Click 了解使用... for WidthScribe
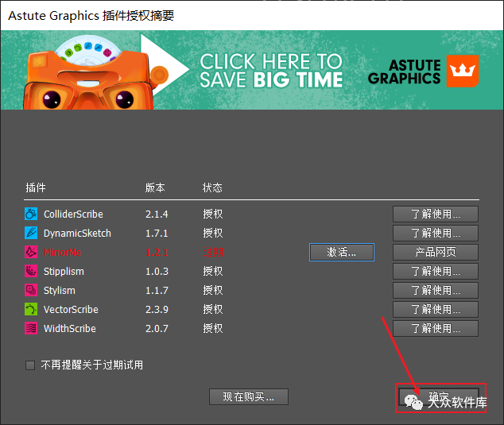The width and height of the screenshot is (504, 425). tap(436, 329)
